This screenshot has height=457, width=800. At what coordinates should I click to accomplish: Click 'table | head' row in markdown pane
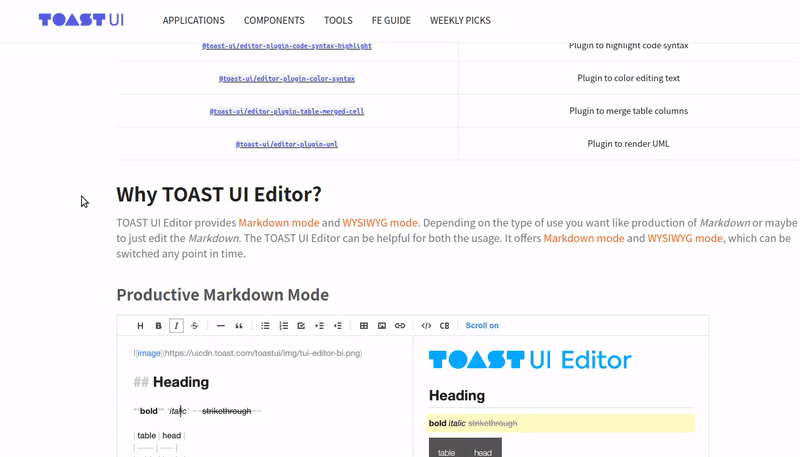159,436
